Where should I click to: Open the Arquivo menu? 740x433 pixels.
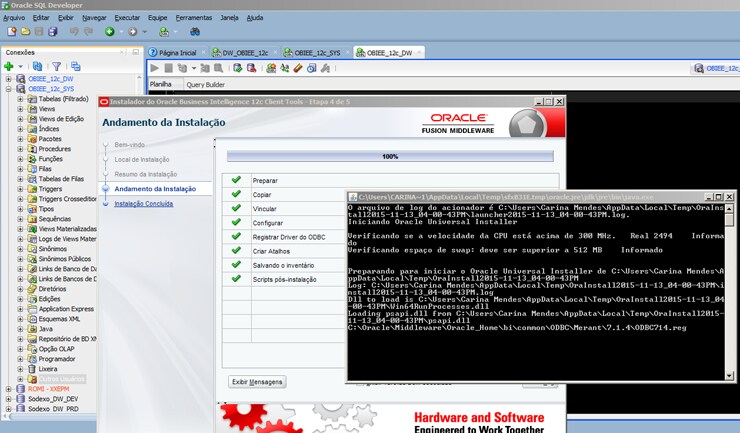14,17
